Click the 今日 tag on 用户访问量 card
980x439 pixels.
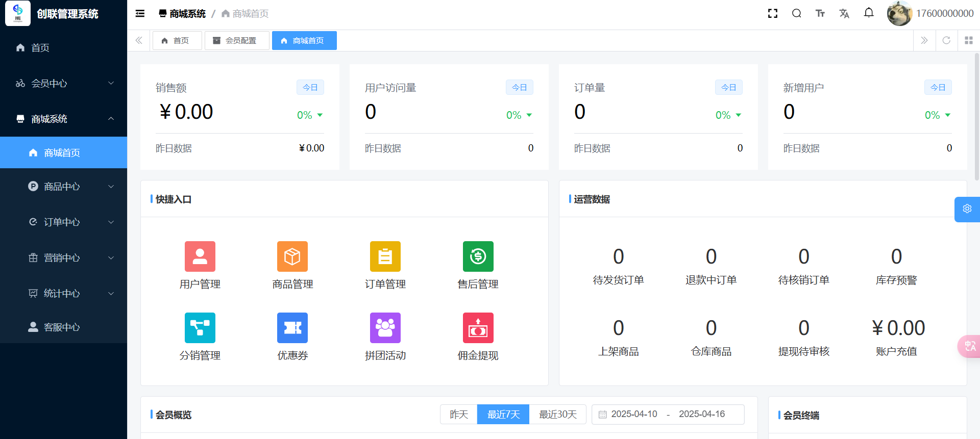pyautogui.click(x=520, y=87)
